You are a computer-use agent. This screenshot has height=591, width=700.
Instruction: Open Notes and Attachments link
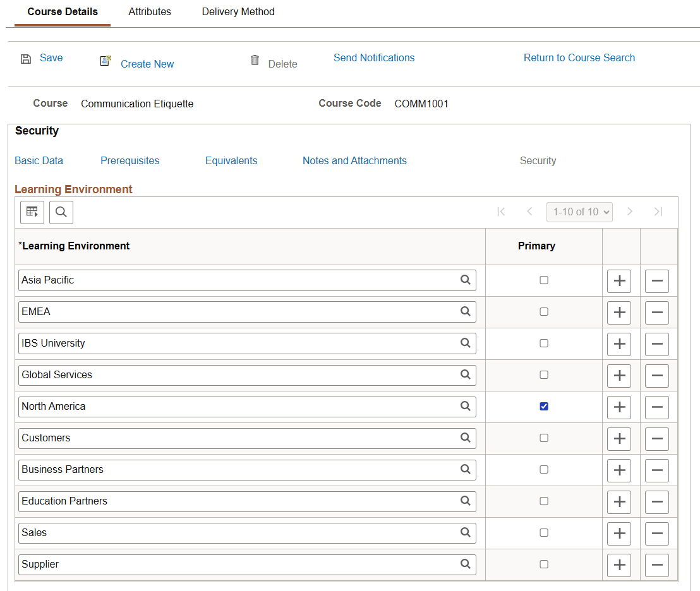click(x=354, y=160)
